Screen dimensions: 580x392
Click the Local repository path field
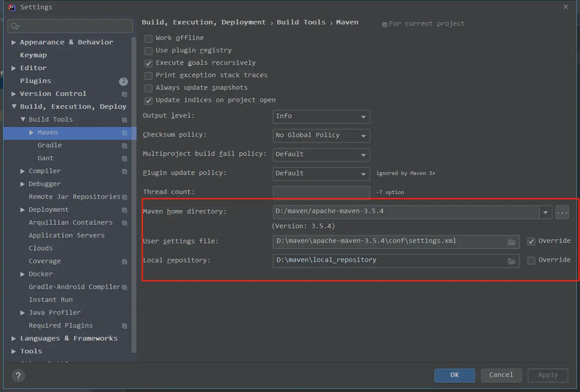pyautogui.click(x=396, y=261)
